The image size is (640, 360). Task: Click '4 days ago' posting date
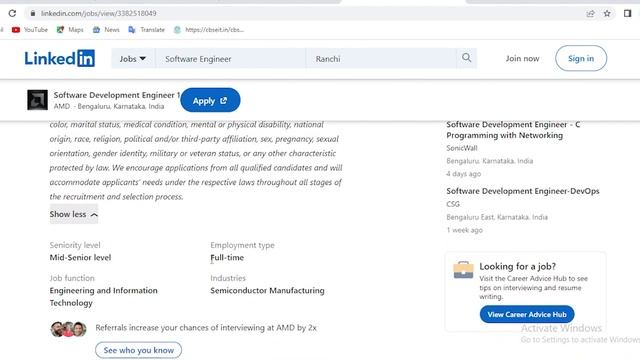[464, 174]
